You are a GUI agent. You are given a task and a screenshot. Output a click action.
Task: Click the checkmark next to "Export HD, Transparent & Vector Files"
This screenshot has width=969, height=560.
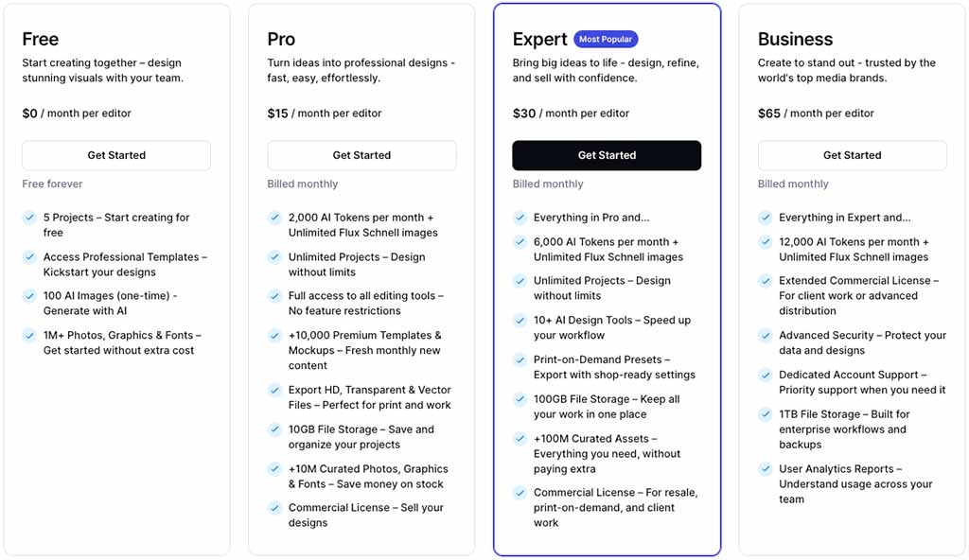(x=274, y=391)
